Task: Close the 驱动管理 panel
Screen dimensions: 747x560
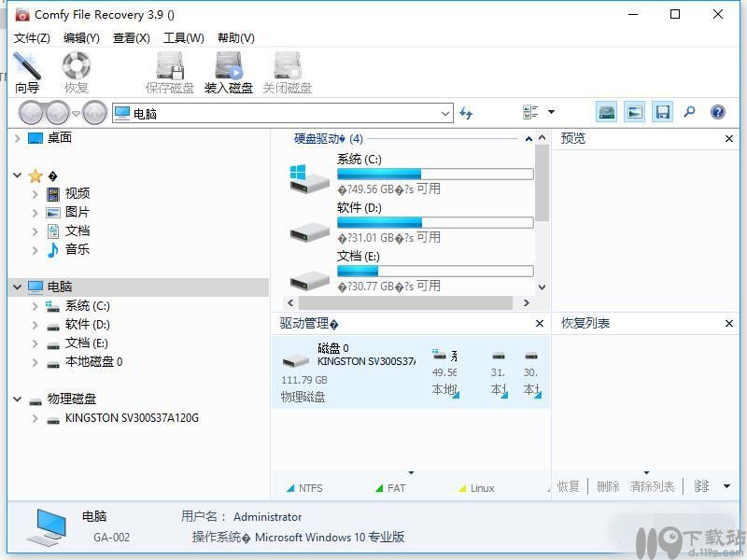Action: point(540,323)
